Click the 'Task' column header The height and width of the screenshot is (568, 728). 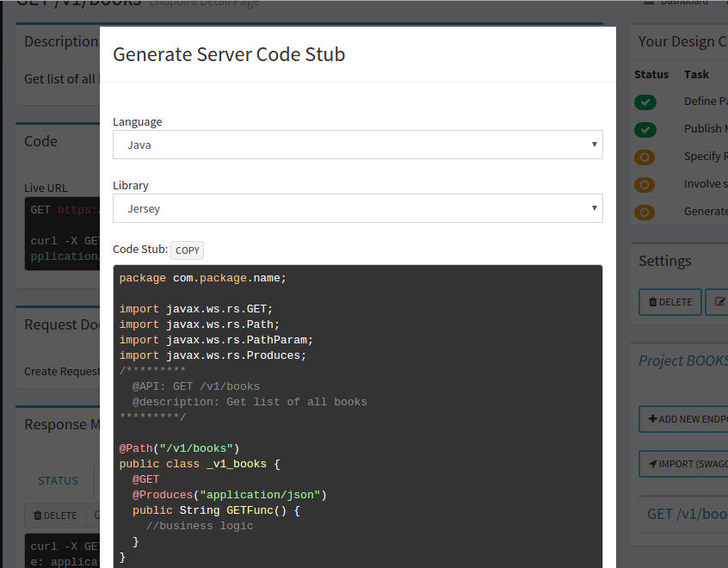(696, 74)
